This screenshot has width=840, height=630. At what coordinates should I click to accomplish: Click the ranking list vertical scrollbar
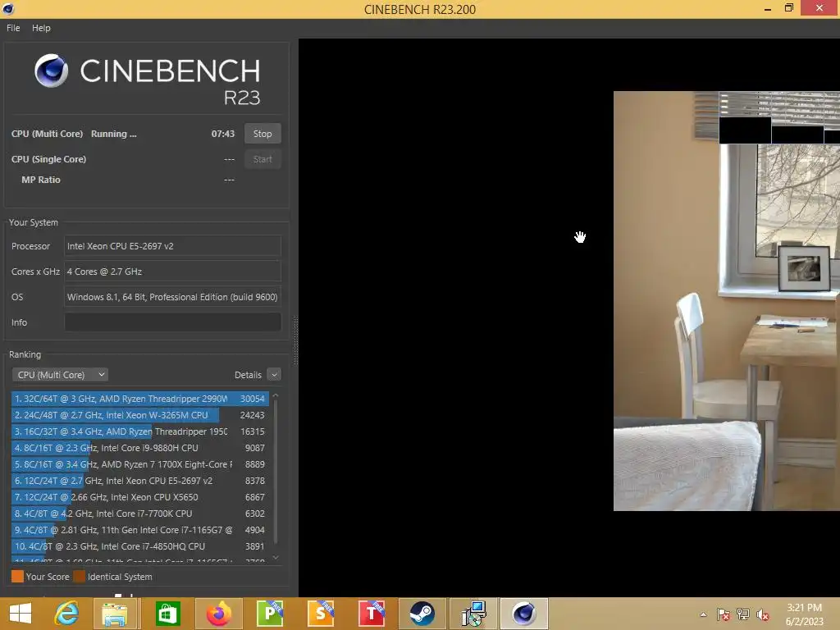(276, 472)
